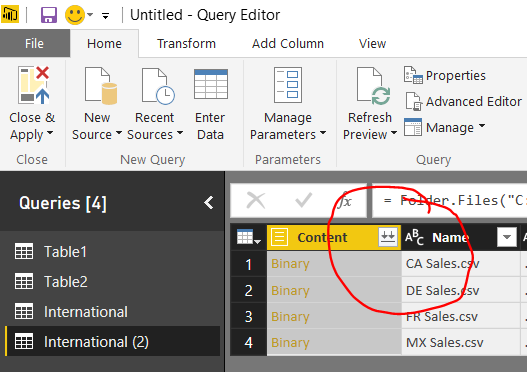Expand the New Source dropdown arrow

coord(119,133)
